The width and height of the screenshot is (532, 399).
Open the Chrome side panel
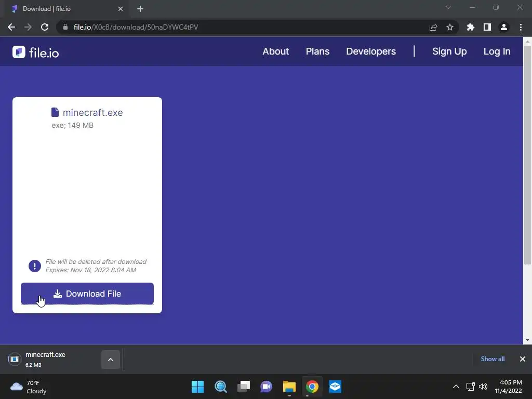coord(487,27)
